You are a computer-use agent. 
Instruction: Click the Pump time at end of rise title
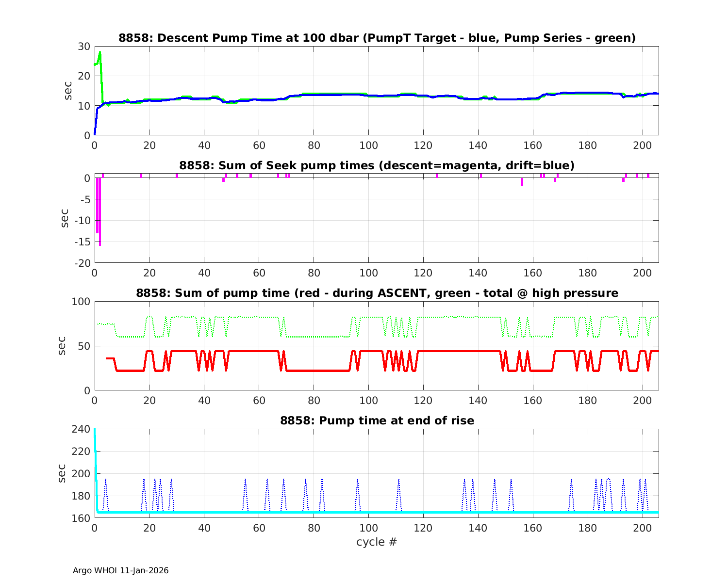pyautogui.click(x=377, y=420)
